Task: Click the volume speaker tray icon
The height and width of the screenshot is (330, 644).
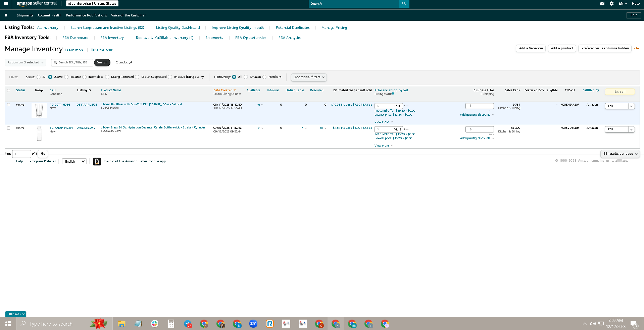Action: coord(593,324)
